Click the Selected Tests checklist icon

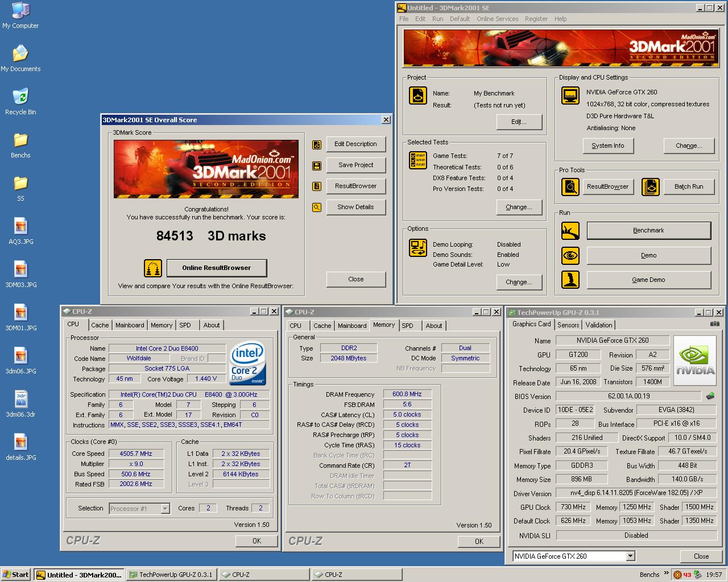coord(418,160)
